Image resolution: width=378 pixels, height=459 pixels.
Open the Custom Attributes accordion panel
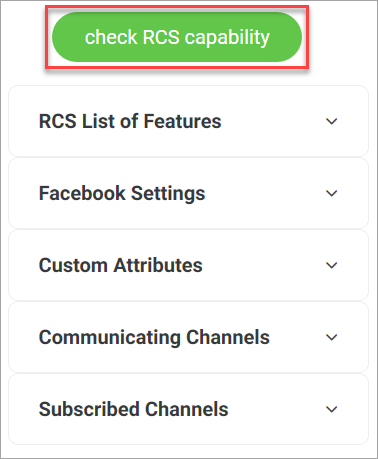pyautogui.click(x=188, y=265)
